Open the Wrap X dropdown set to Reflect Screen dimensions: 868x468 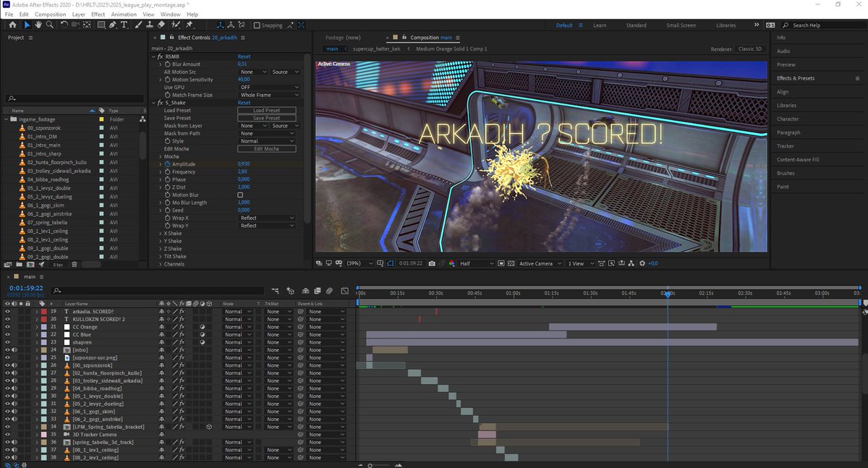(x=267, y=218)
